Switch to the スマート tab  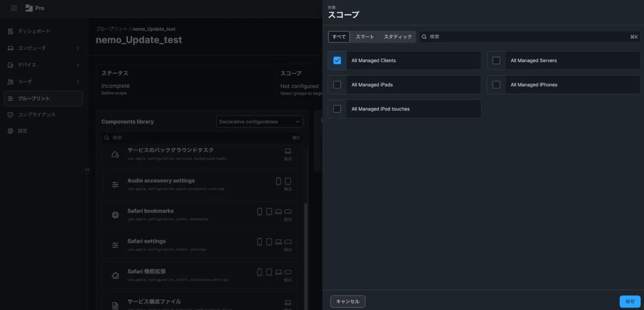click(364, 37)
